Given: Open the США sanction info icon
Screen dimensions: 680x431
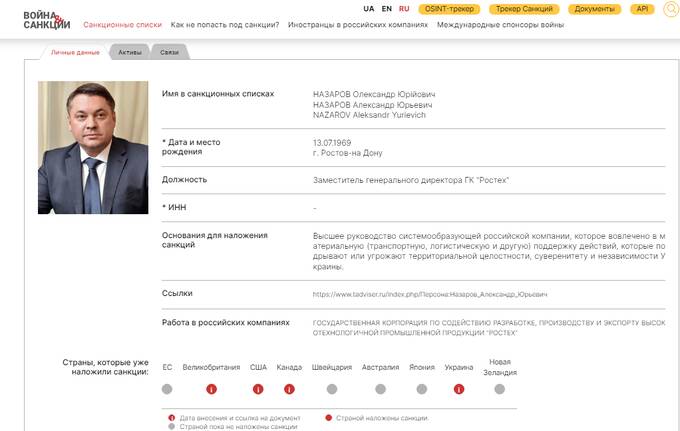Looking at the screenshot, I should pos(258,389).
